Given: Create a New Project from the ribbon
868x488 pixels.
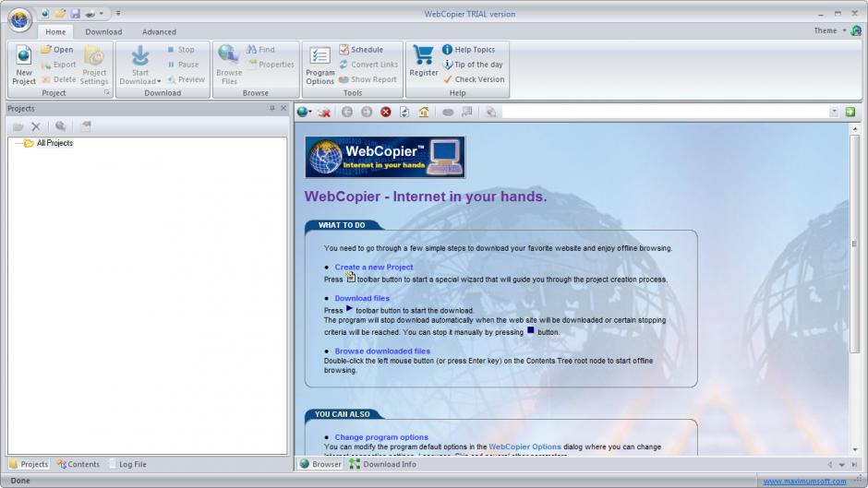Looking at the screenshot, I should click(24, 65).
